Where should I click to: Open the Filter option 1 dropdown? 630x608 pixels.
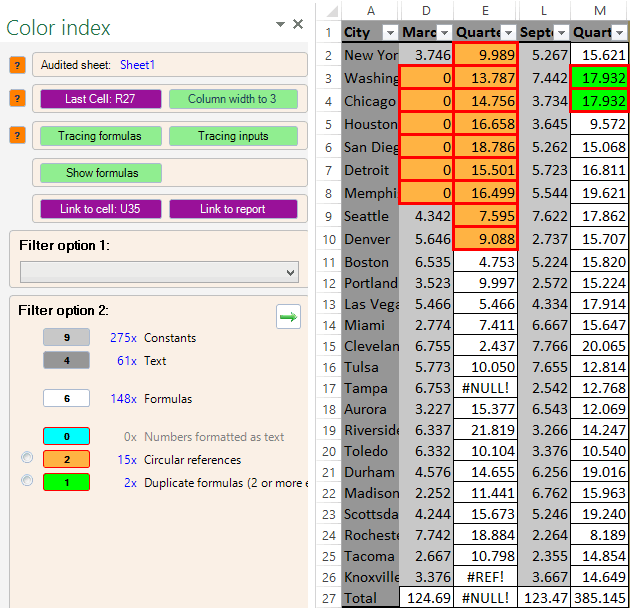(x=160, y=272)
